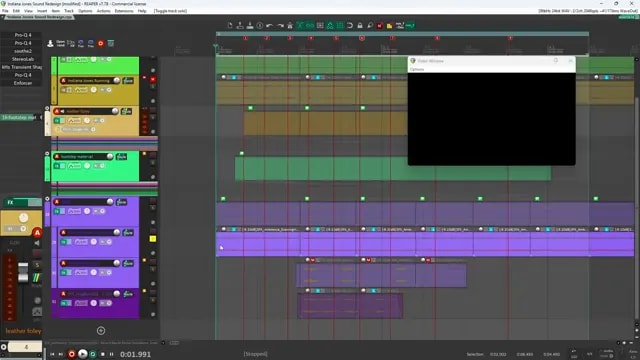Screen dimensions: 640x360
Task: Click the transport play button
Action: [82, 354]
